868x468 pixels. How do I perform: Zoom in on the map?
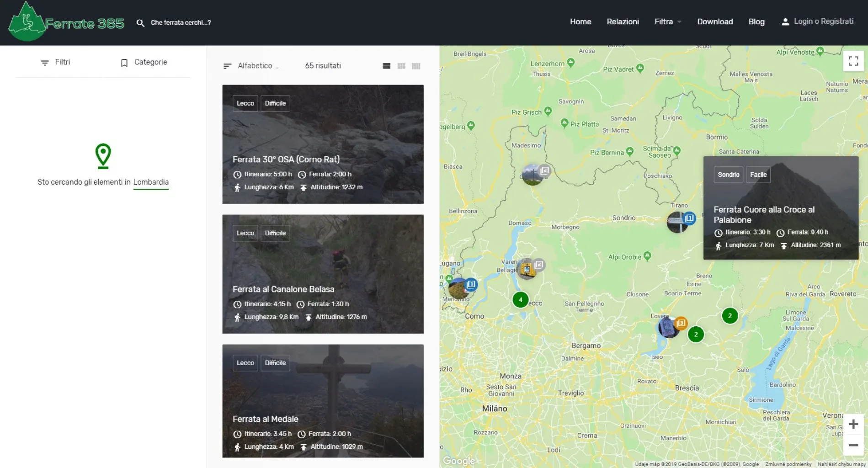pos(853,424)
